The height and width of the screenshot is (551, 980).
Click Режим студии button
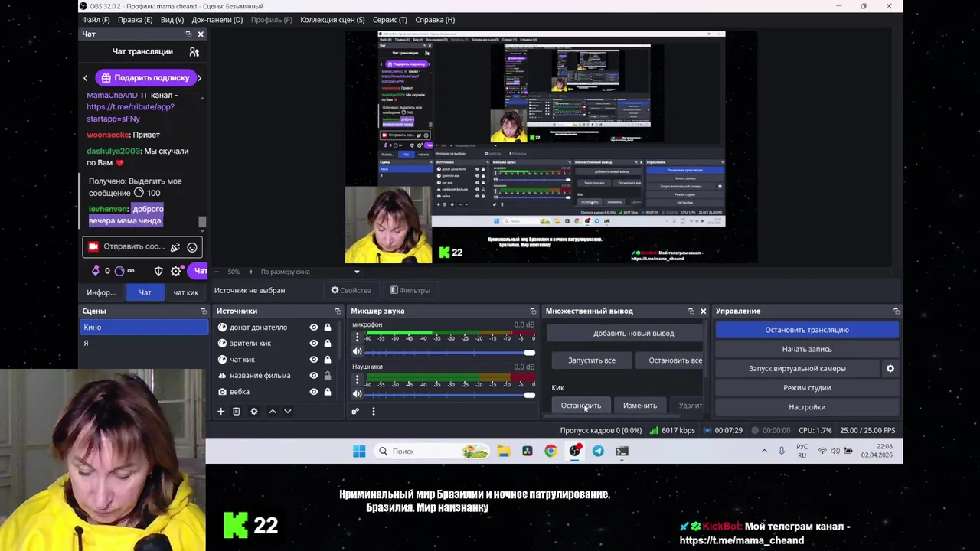(x=807, y=388)
